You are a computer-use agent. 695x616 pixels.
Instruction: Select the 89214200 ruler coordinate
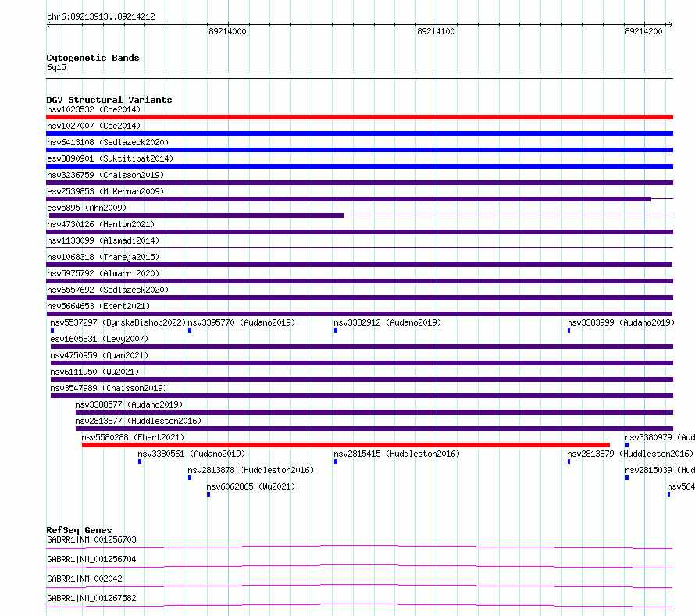[x=643, y=31]
